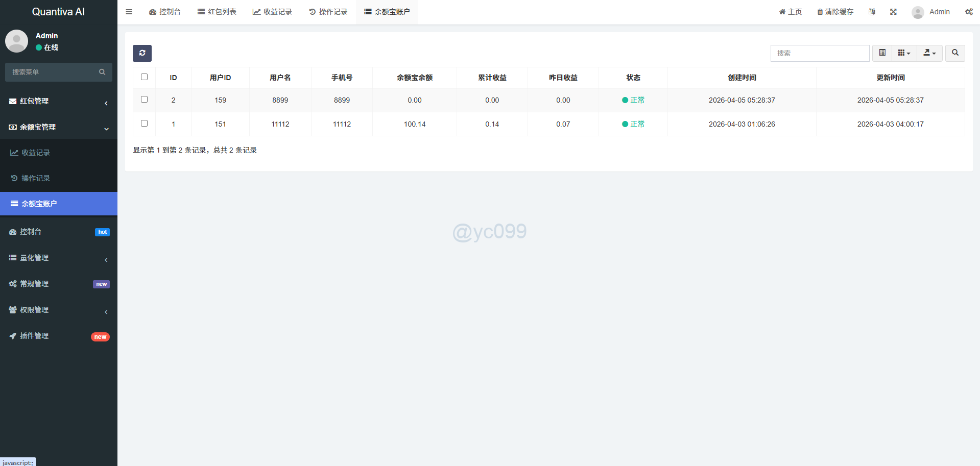Image resolution: width=980 pixels, height=466 pixels.
Task: Tick the checkbox for user 11112 row
Action: tap(144, 124)
